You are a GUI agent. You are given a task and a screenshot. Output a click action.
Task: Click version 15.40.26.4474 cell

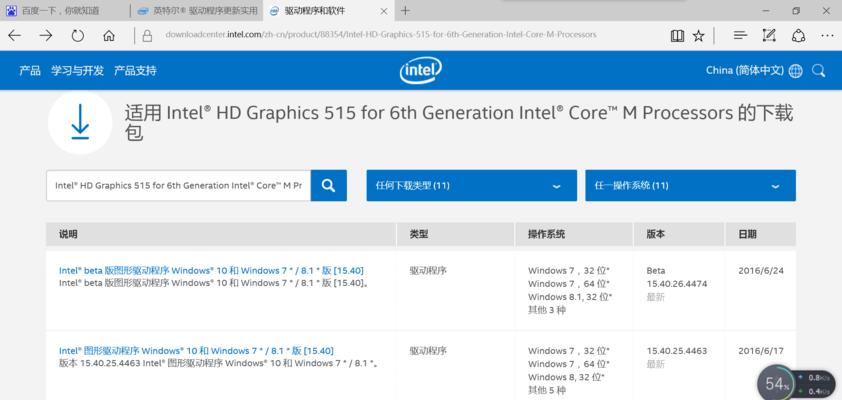pos(677,284)
